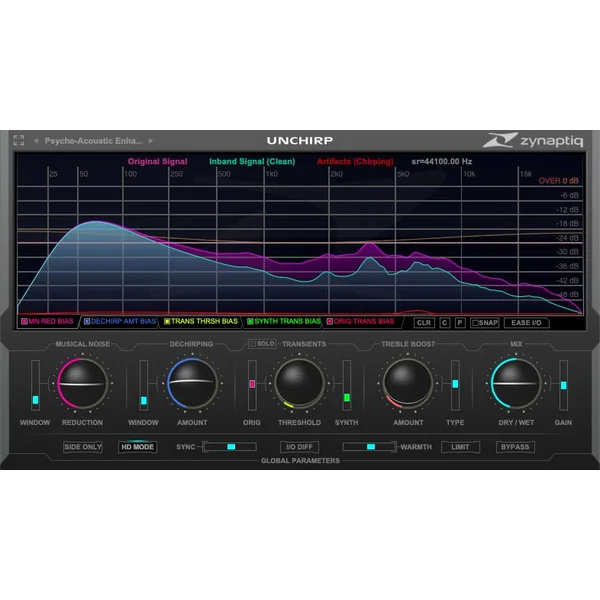Click the Treble Boost AMOUNT knob
Image resolution: width=600 pixels, height=600 pixels.
point(408,383)
